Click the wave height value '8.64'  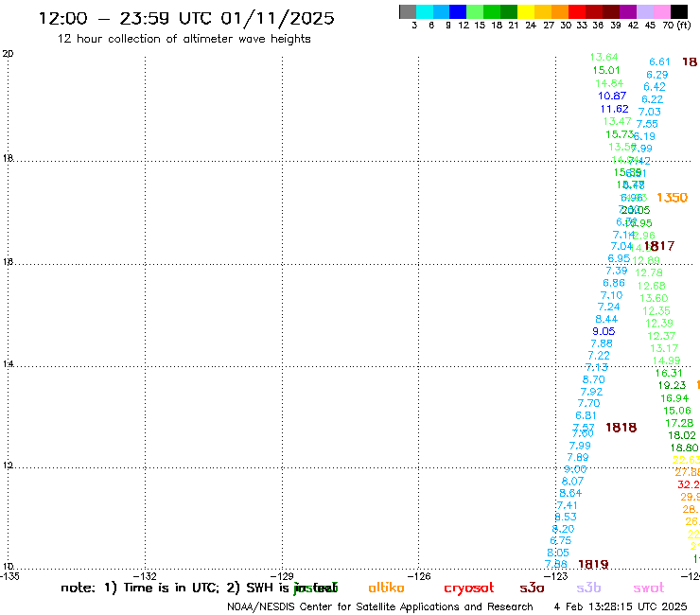570,493
